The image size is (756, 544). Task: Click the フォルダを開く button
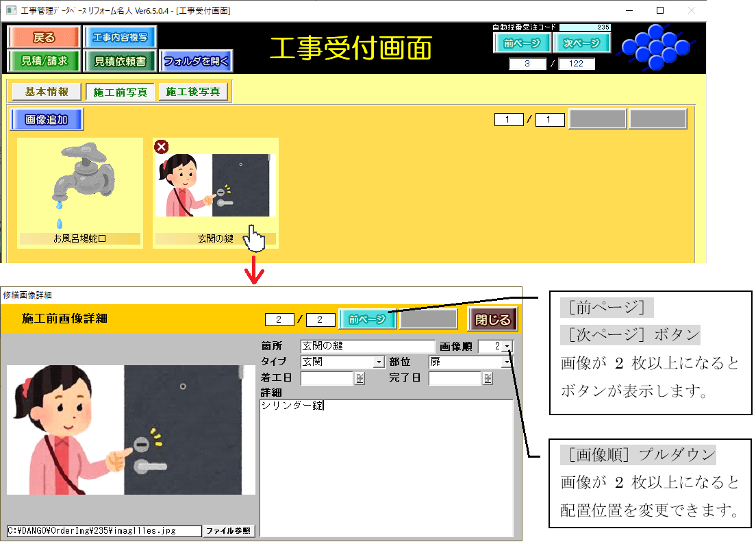[197, 61]
